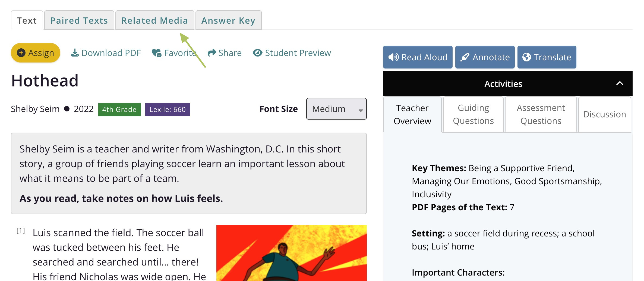Open the Answer Key tab
Image resolution: width=644 pixels, height=281 pixels.
point(228,20)
